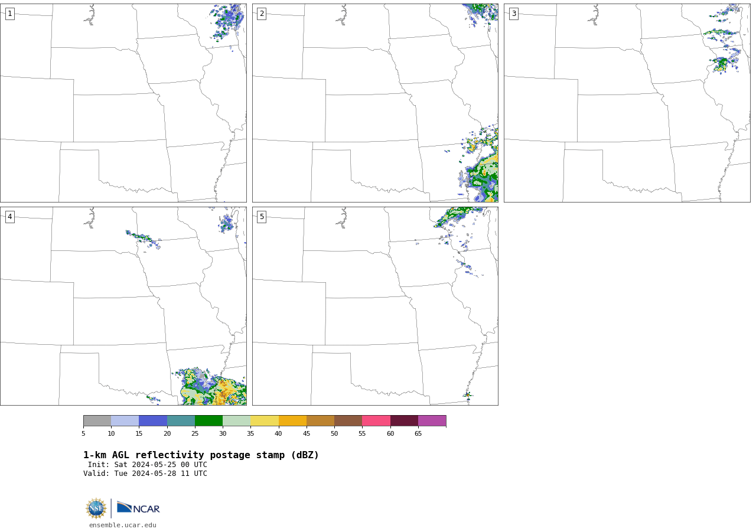Click the panel label number 1
756x532 pixels.
[9, 14]
